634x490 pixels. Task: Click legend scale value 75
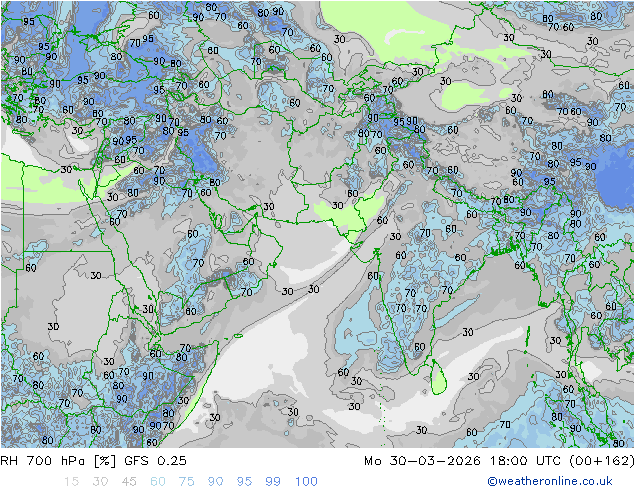186,481
